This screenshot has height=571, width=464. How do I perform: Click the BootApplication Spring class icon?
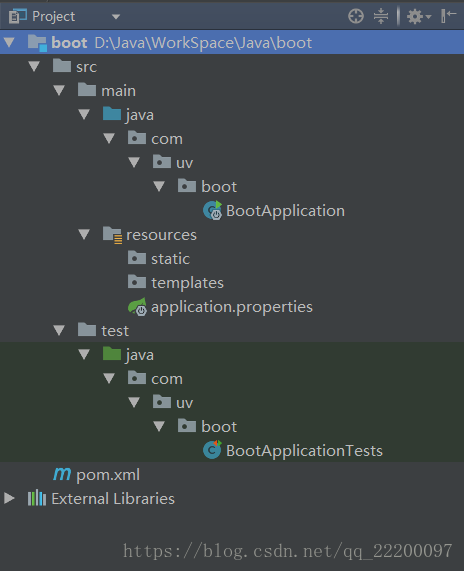(x=212, y=210)
